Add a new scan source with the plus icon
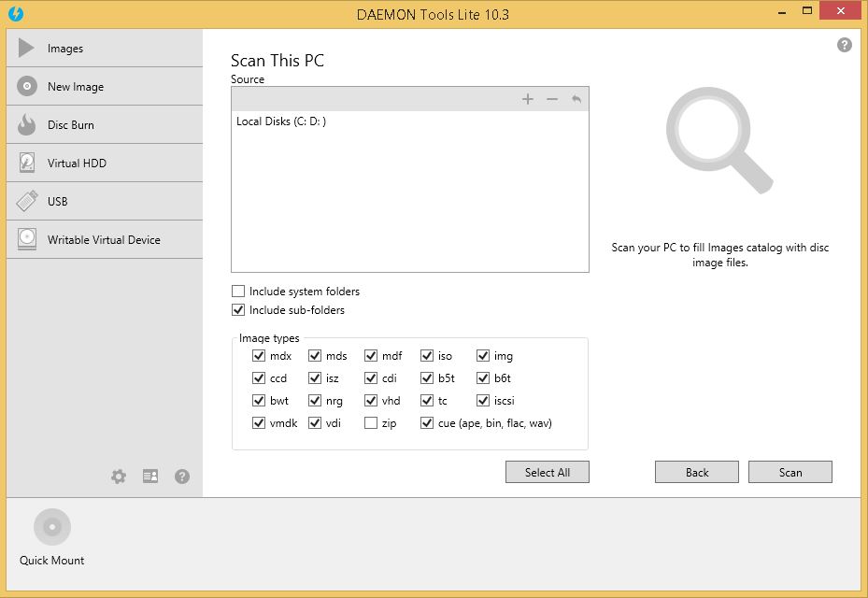Viewport: 868px width, 598px height. click(x=528, y=98)
